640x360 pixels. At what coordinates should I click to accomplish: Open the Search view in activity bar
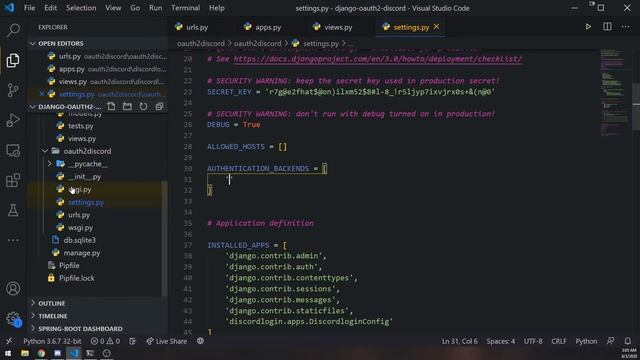[x=13, y=30]
